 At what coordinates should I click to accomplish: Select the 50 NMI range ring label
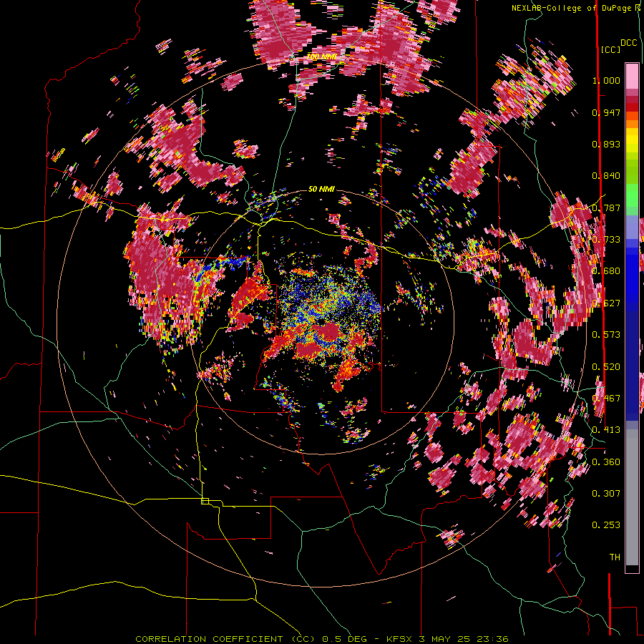[321, 189]
